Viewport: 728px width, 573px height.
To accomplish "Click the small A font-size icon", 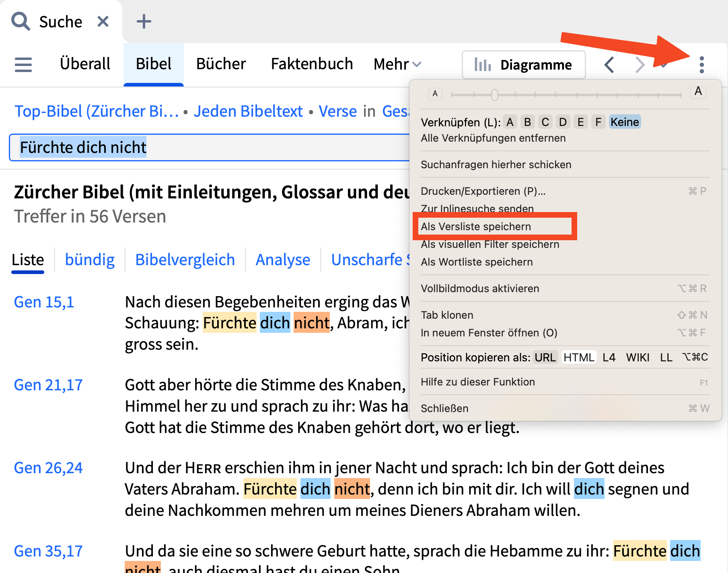I will point(435,94).
